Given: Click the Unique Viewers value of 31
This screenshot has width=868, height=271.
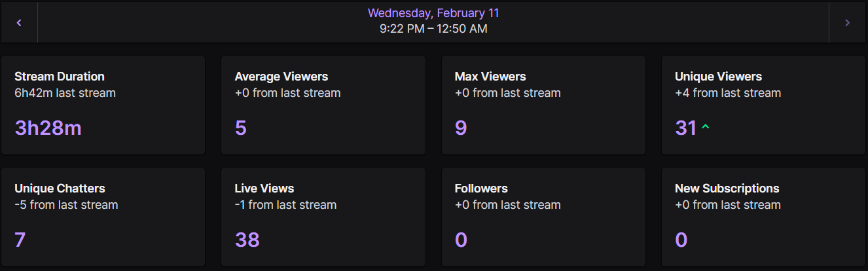Looking at the screenshot, I should tap(685, 128).
